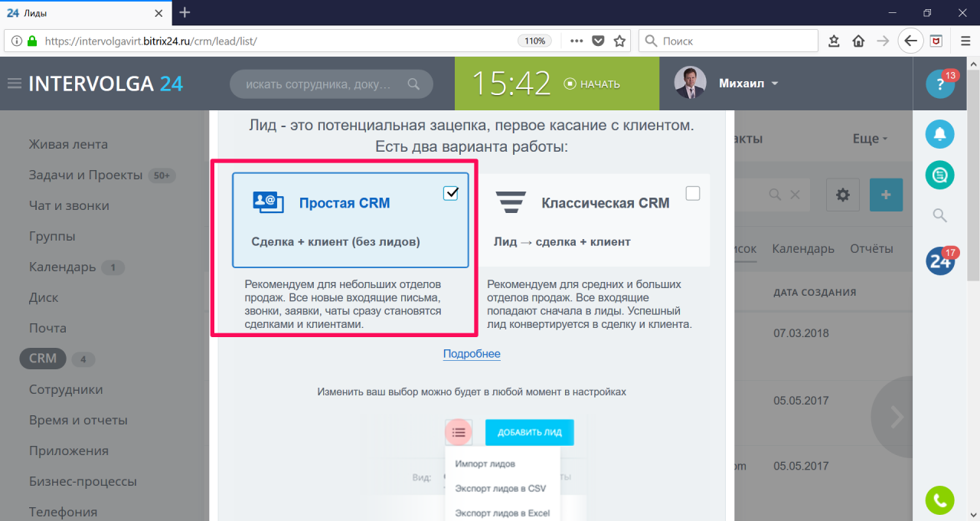Image resolution: width=980 pixels, height=521 pixels.
Task: Go to Группы in sidebar
Action: click(x=52, y=236)
